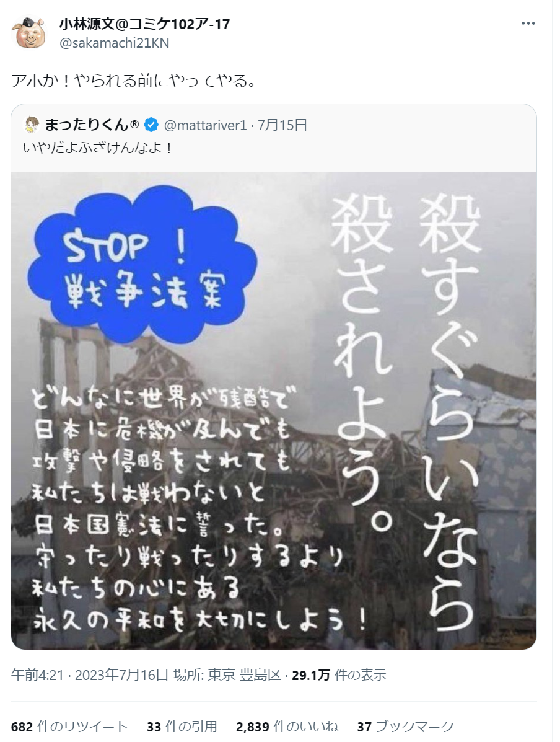Open the @sakamachi21KN handle
The width and height of the screenshot is (560, 742).
(x=114, y=43)
